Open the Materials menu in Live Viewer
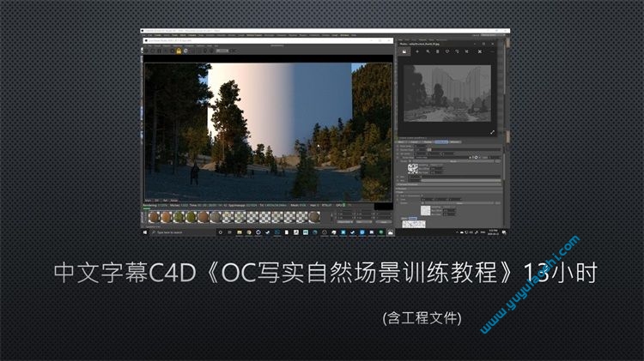 178,45
